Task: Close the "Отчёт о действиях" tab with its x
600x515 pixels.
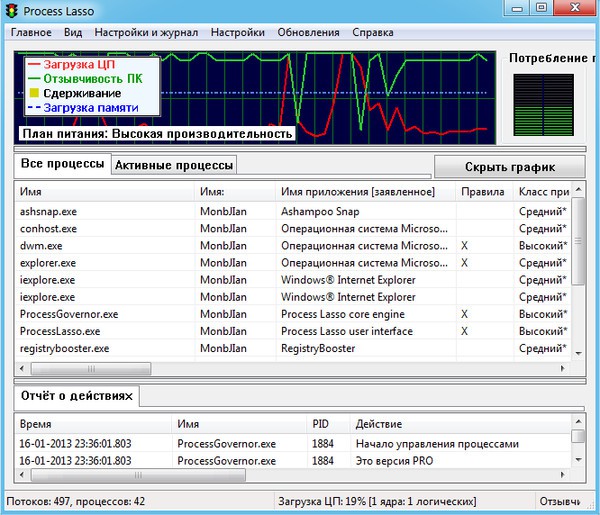Action: (128, 397)
